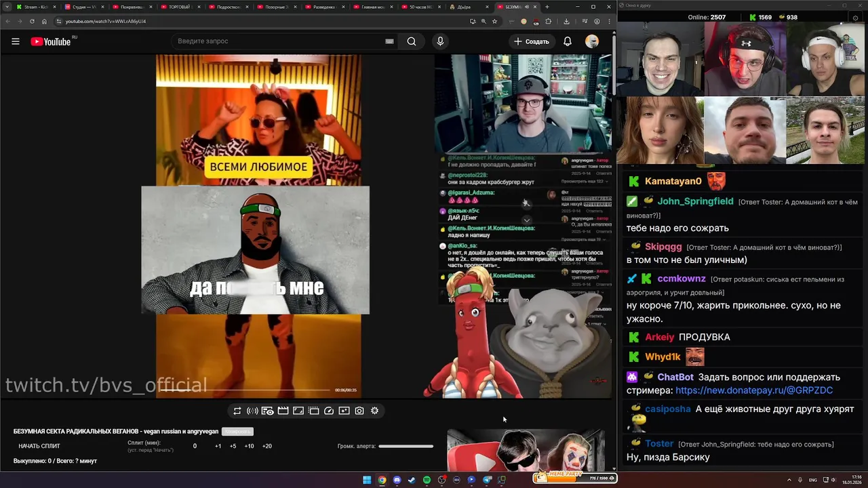Open the suggested video thumbnail below the player
Screen dimensions: 868x488
coord(526,449)
